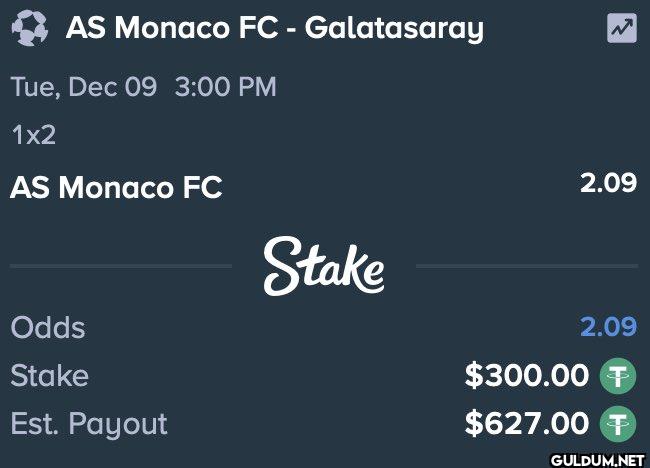Click the Stake row label
The height and width of the screenshot is (468, 650).
click(x=50, y=376)
